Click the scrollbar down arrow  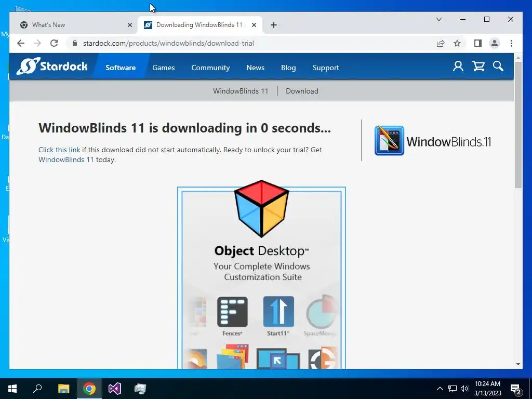click(x=518, y=364)
